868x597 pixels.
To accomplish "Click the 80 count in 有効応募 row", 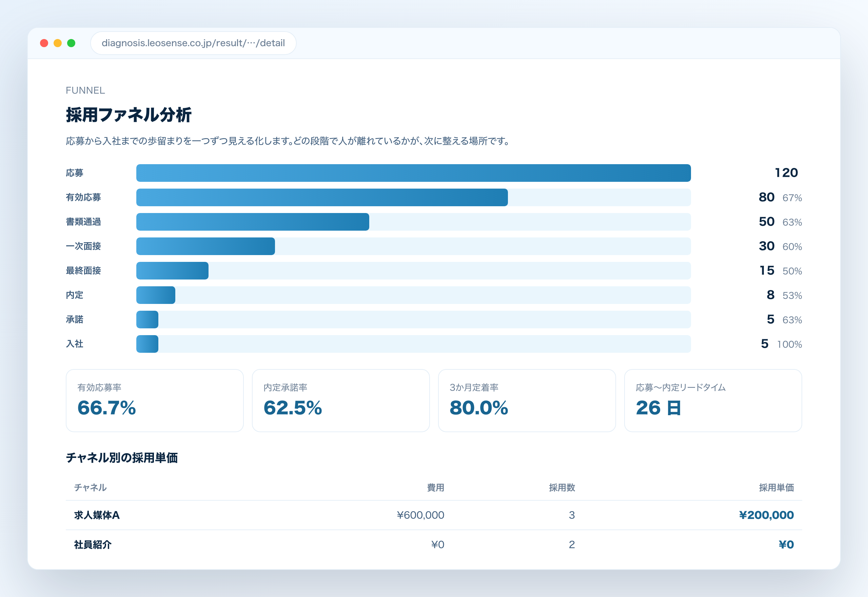I will 766,197.
